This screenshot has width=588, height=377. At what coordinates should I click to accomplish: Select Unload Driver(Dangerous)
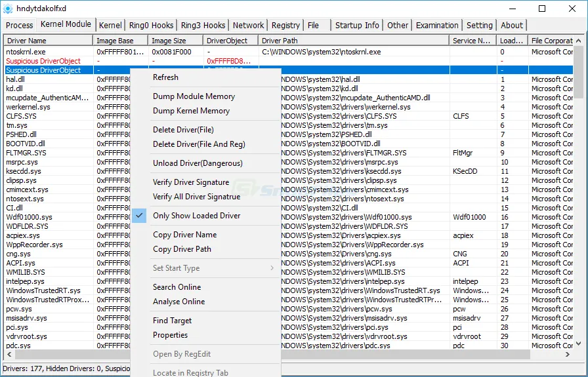[x=205, y=163]
